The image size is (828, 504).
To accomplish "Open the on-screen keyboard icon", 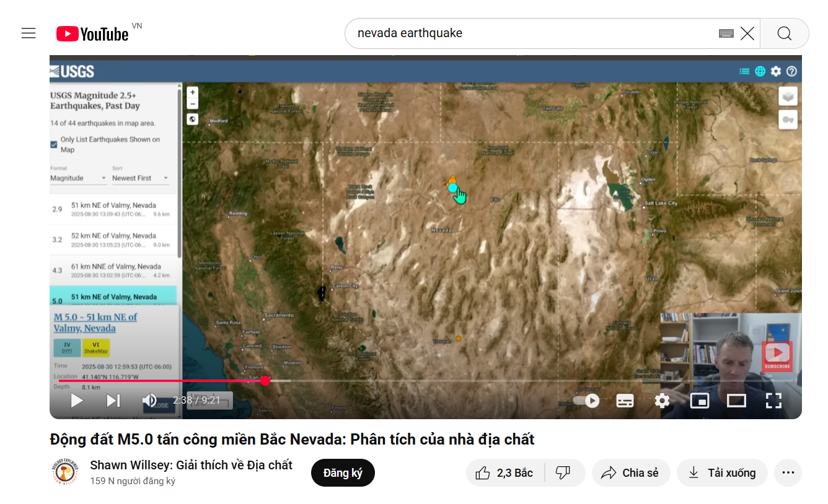I will (x=726, y=33).
